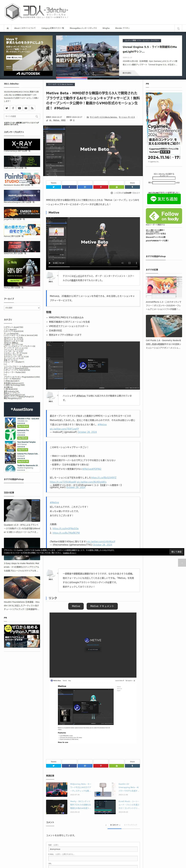Open the Marvelous Designer 11 banner
This screenshot has height=868, width=186.
22,195
